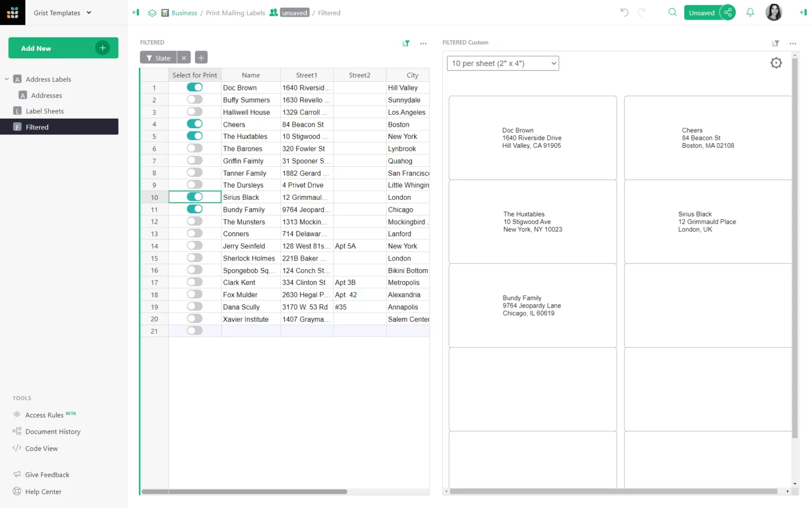Open the raw data layers icon in breadcrumb bar
Image resolution: width=812 pixels, height=508 pixels.
[x=152, y=12]
